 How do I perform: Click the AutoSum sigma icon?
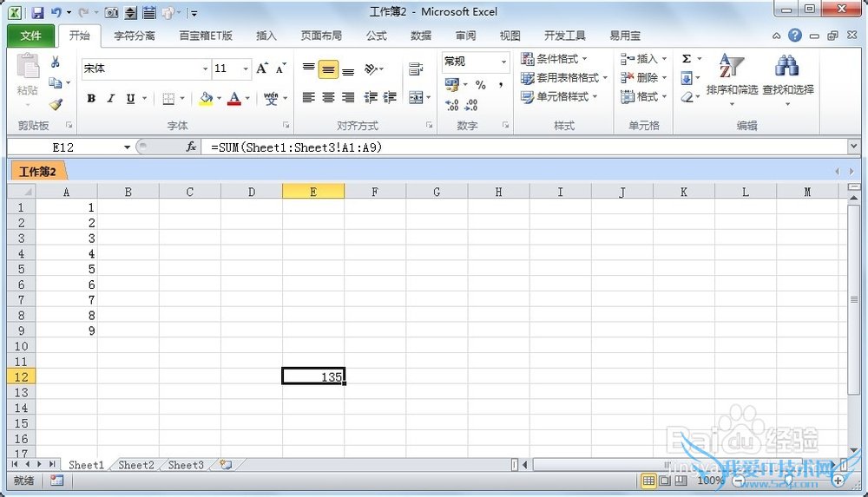(x=687, y=59)
